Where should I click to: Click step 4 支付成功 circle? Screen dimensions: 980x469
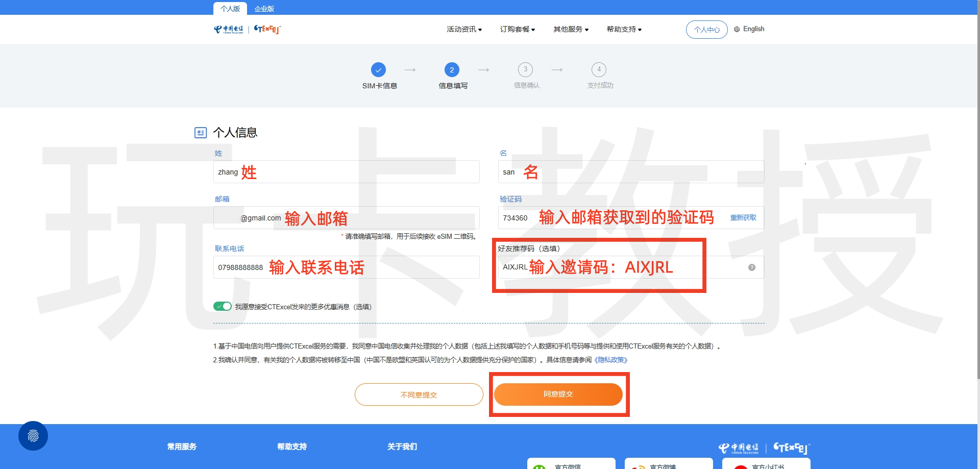tap(599, 69)
